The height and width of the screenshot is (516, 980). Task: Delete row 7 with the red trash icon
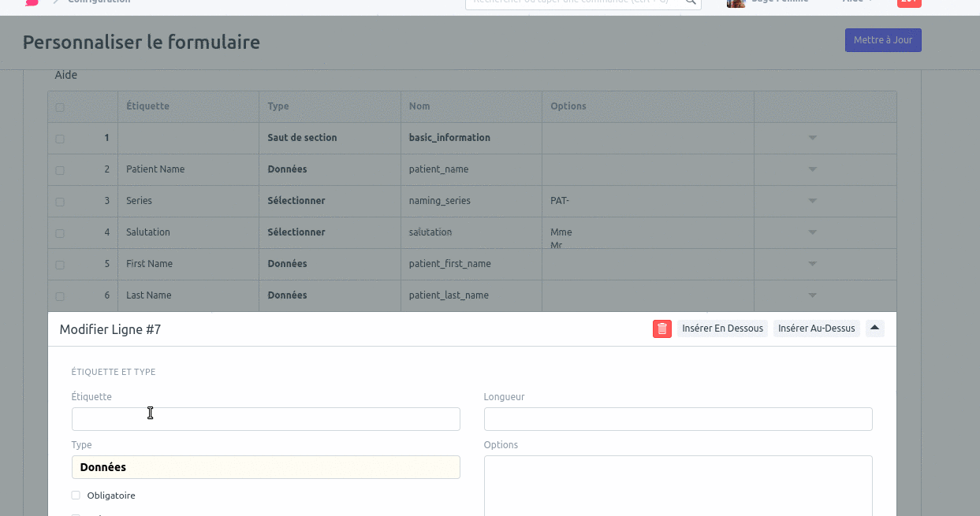coord(661,329)
